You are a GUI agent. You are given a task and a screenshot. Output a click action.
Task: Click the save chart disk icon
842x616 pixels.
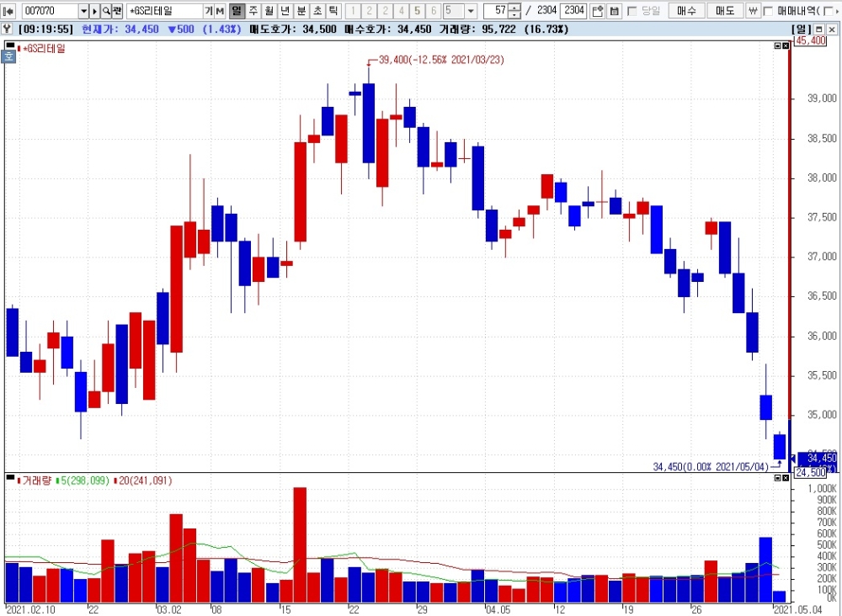tap(615, 11)
